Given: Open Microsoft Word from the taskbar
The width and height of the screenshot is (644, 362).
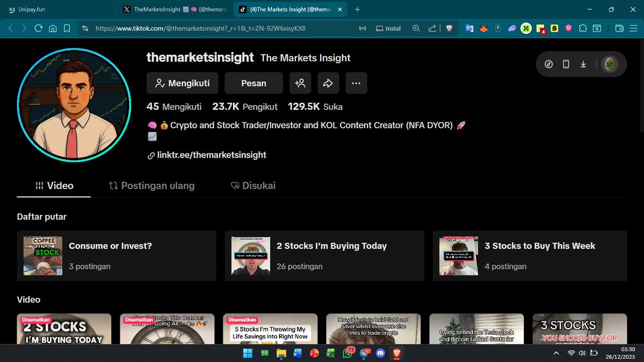Looking at the screenshot, I should (298, 353).
